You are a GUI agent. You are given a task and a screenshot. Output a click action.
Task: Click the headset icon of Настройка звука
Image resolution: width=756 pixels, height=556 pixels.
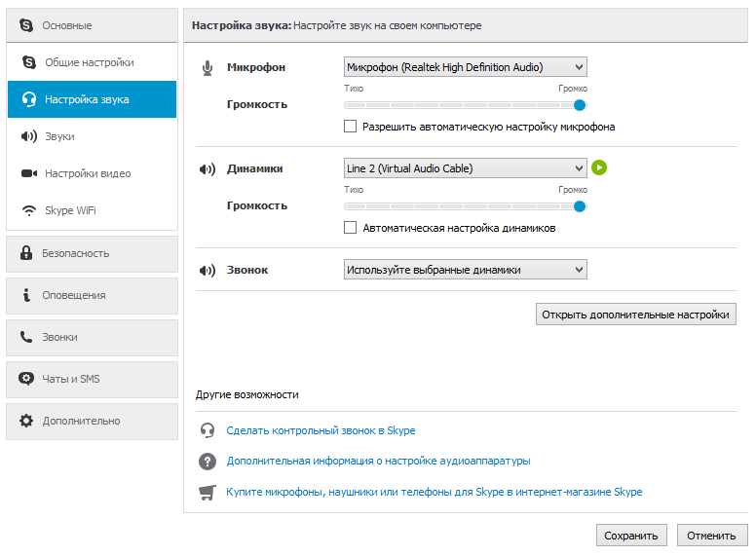[x=29, y=99]
